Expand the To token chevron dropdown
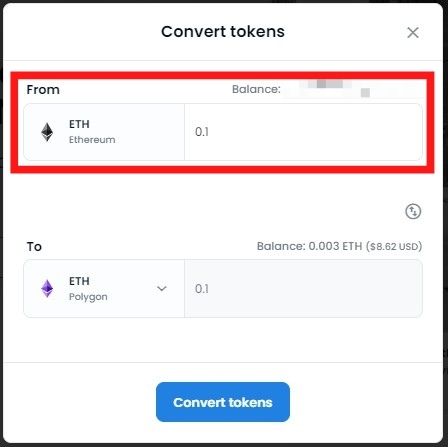 click(162, 289)
